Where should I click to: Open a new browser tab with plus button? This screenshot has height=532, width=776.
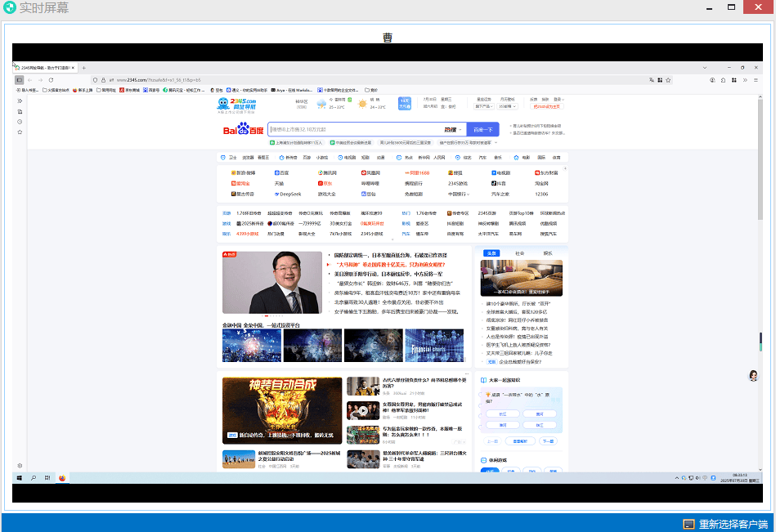[83, 68]
